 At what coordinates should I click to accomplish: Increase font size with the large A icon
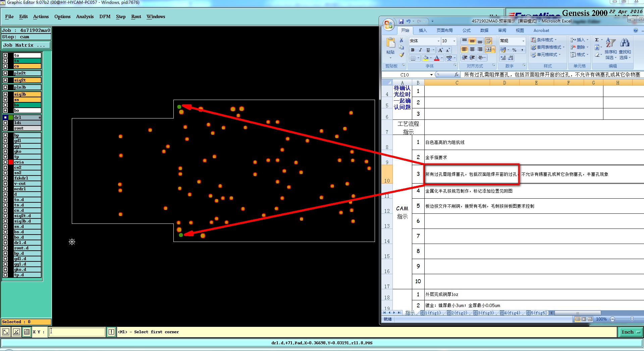(x=440, y=50)
